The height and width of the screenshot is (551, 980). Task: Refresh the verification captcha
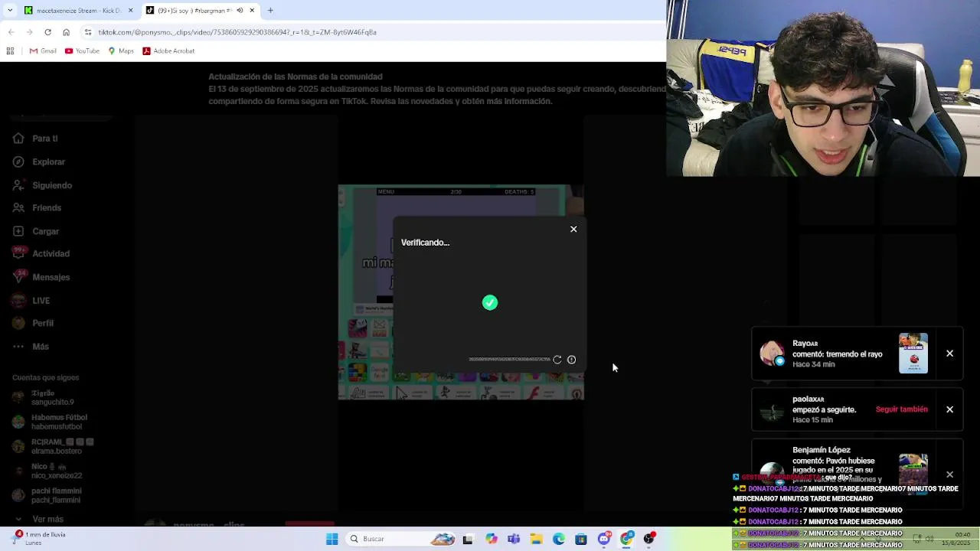pyautogui.click(x=557, y=360)
